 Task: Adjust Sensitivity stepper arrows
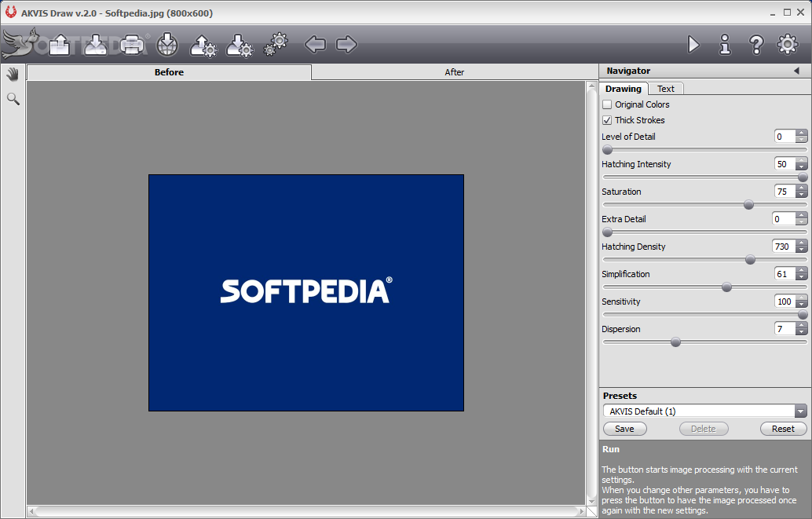coord(802,302)
